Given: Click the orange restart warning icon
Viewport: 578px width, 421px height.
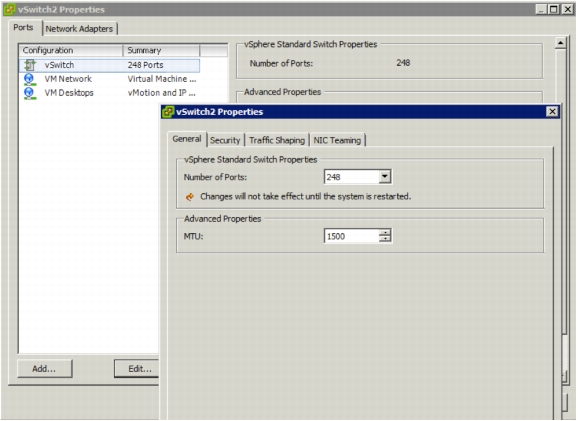Looking at the screenshot, I should click(190, 197).
